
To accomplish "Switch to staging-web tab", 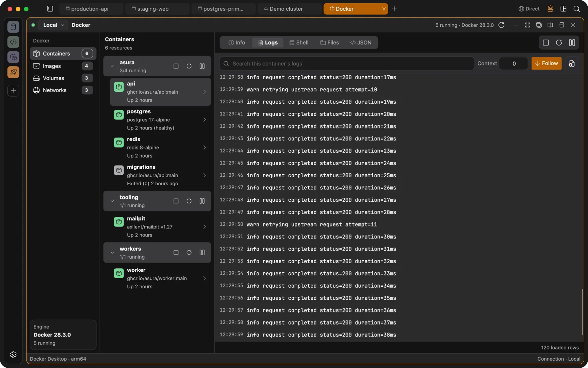I will (157, 9).
